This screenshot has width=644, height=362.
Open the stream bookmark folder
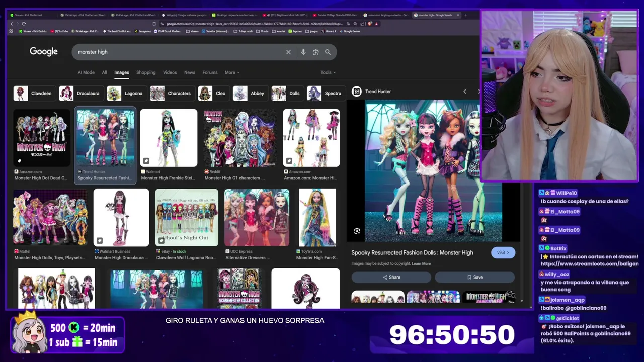point(192,31)
